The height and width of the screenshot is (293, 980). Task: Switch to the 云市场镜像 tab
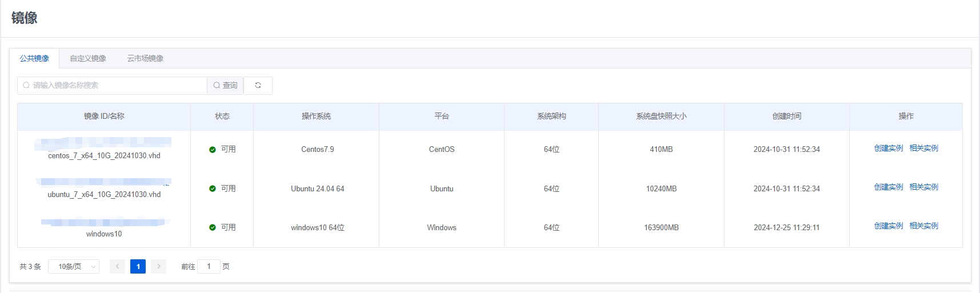145,59
